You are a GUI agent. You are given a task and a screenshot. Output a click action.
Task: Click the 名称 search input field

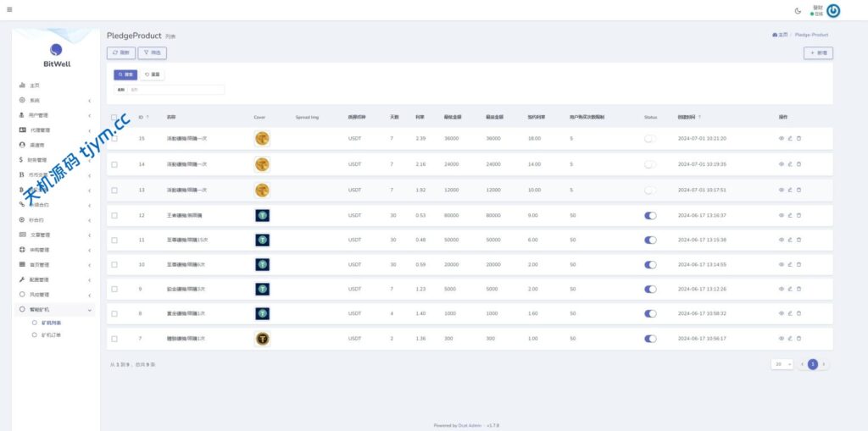coord(176,89)
